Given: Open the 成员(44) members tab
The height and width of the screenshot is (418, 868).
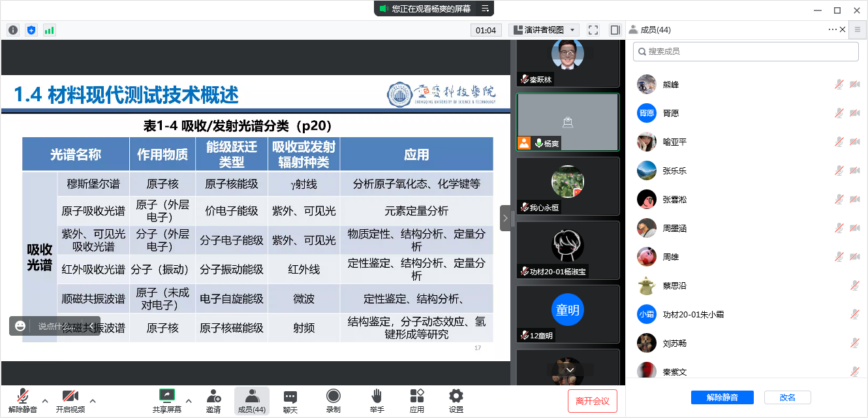Looking at the screenshot, I should pos(251,400).
